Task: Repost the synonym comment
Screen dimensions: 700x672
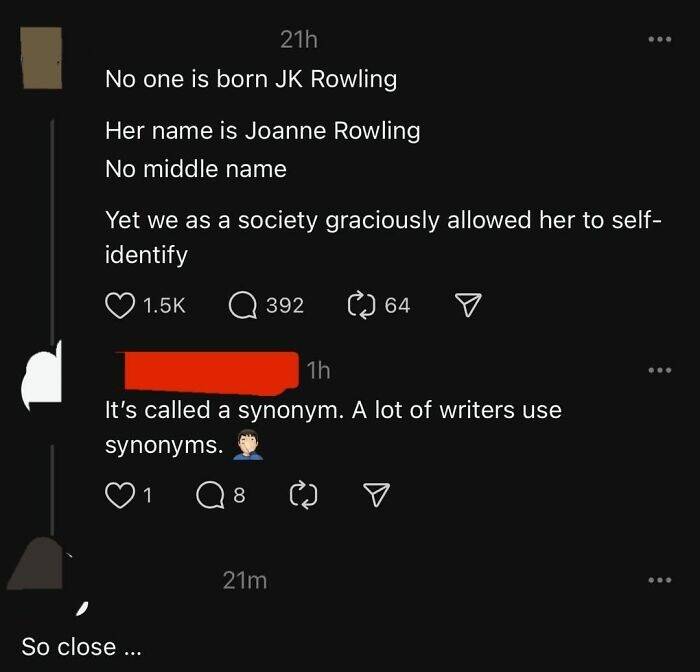Action: [304, 495]
